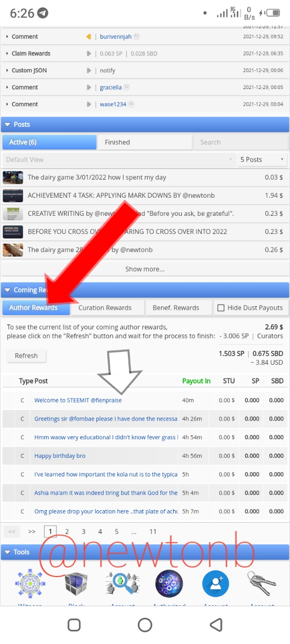Open the Block Explorer cube icon tool
Screen dimensions: 290x644
click(x=77, y=584)
